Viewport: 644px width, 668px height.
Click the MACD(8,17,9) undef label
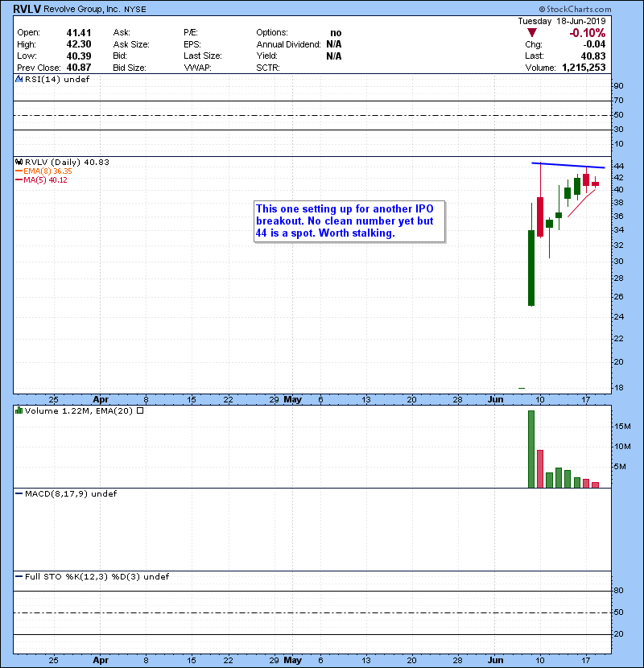(71, 494)
